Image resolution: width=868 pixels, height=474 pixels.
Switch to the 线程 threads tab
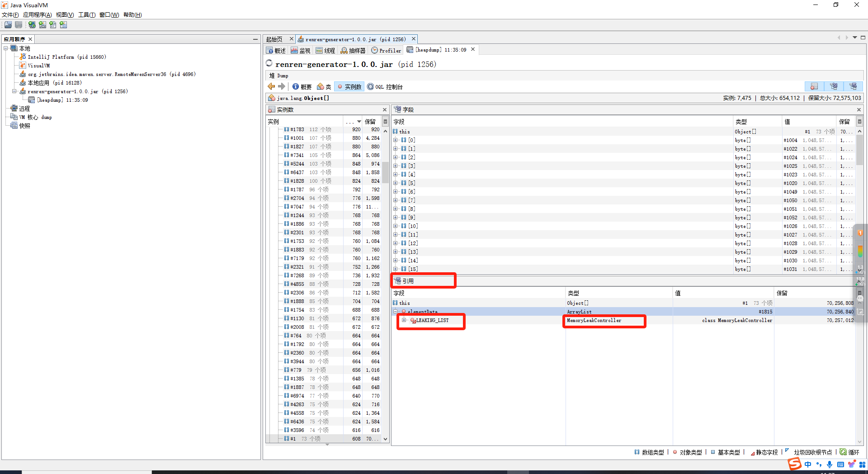325,50
